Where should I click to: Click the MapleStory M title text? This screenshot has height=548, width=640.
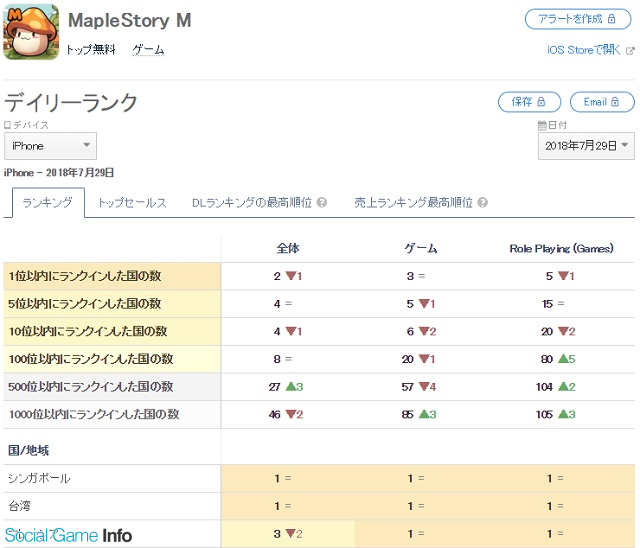130,20
